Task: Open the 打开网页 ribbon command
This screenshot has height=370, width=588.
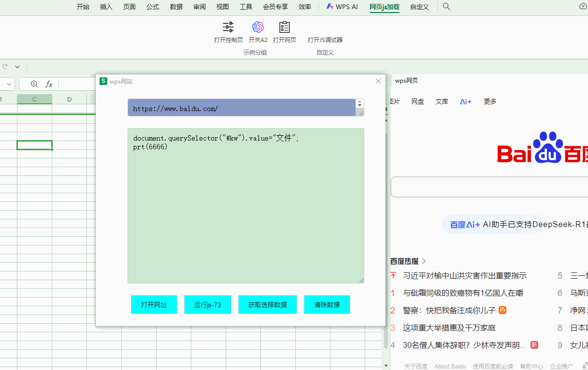Action: tap(285, 32)
